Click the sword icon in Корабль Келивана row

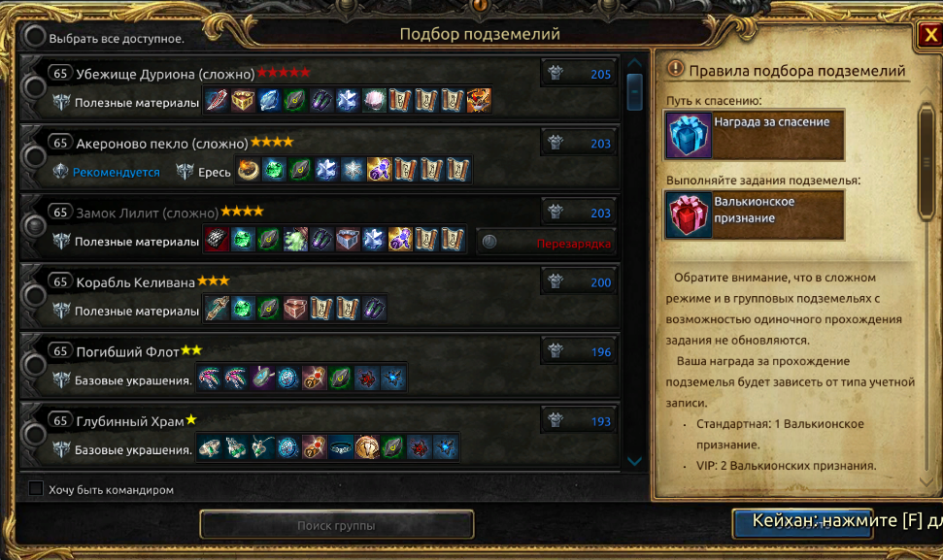pos(217,309)
